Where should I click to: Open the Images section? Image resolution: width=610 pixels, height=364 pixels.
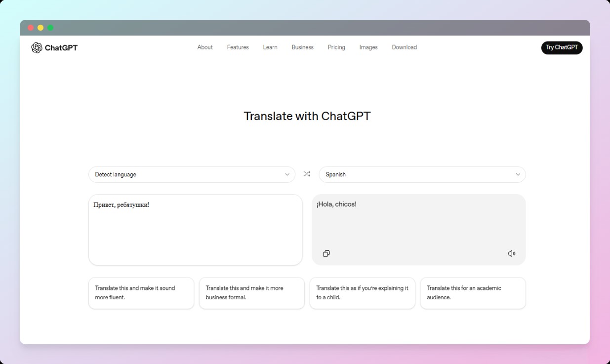pyautogui.click(x=368, y=47)
